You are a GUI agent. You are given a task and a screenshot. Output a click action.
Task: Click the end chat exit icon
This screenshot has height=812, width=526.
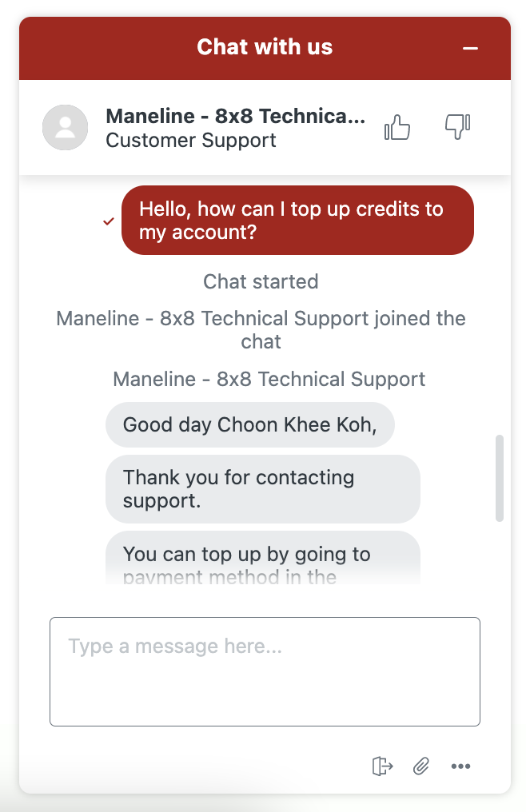pyautogui.click(x=382, y=766)
